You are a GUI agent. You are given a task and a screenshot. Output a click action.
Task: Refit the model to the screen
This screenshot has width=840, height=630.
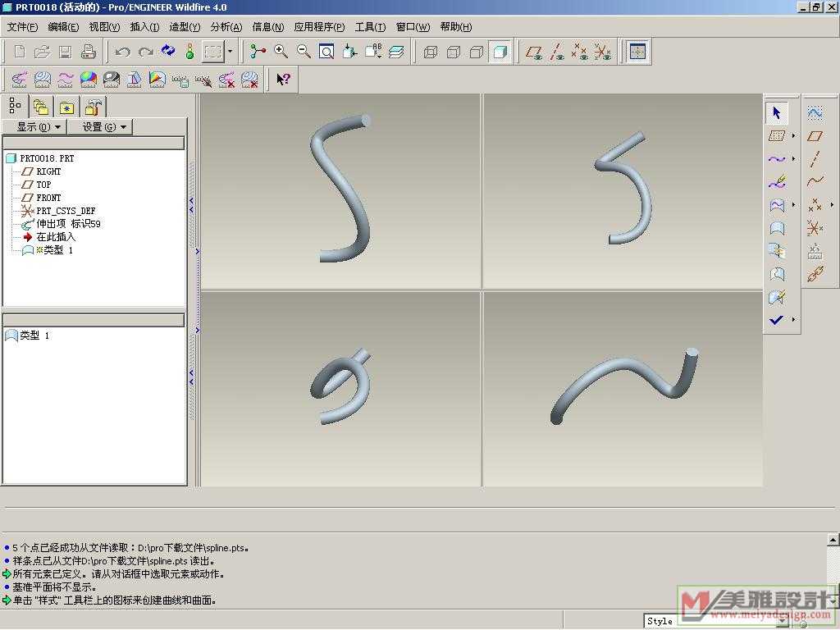coord(326,52)
